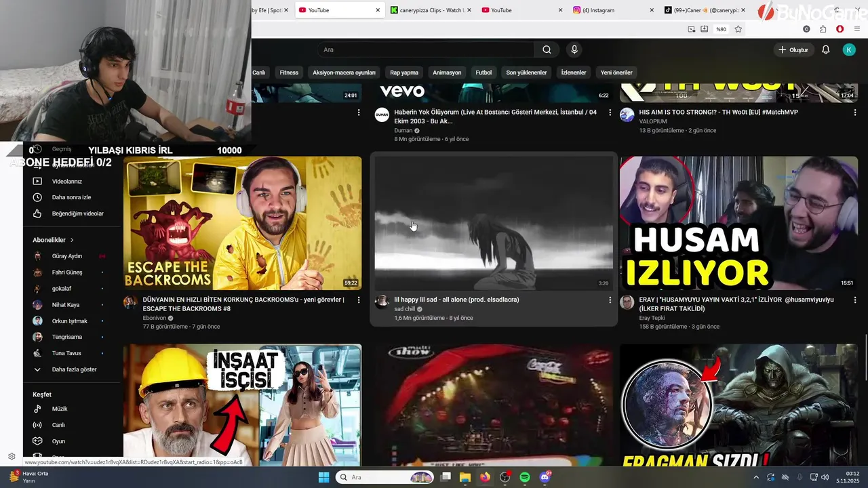Open options menu for HIS AIM IS TOO STRONG video

[854, 113]
